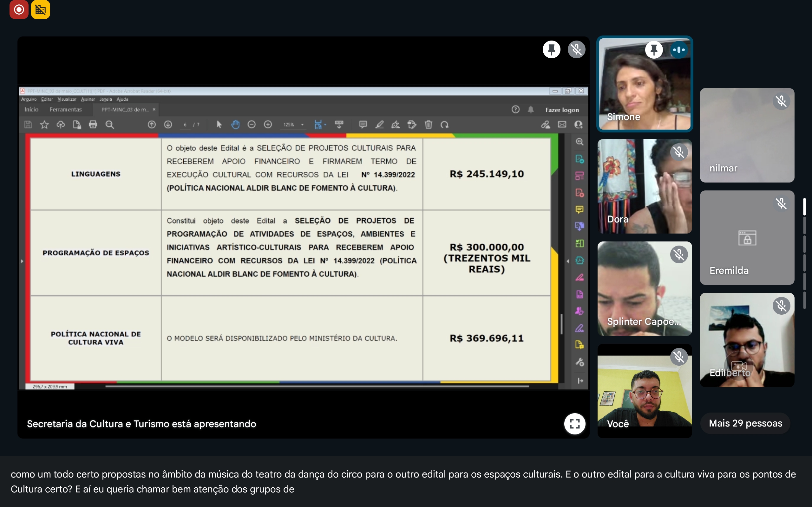
Task: Enter fullscreen for the presentation
Action: click(x=574, y=424)
